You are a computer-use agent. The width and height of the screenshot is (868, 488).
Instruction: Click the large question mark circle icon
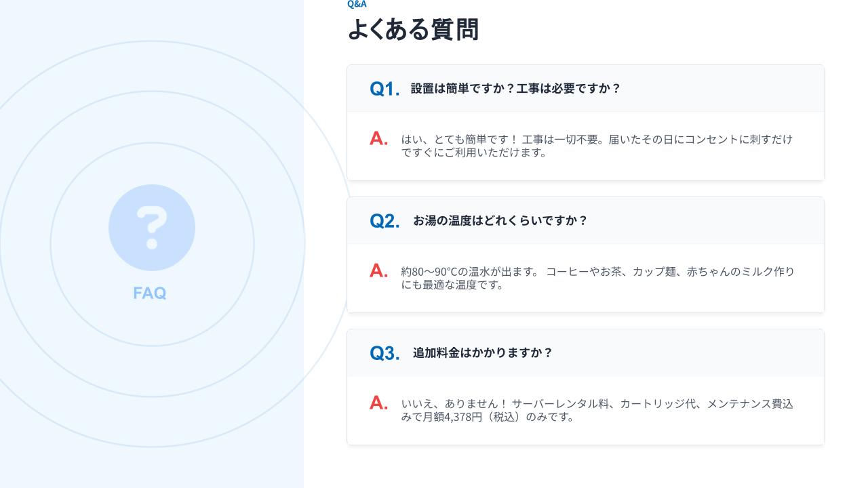pyautogui.click(x=152, y=228)
